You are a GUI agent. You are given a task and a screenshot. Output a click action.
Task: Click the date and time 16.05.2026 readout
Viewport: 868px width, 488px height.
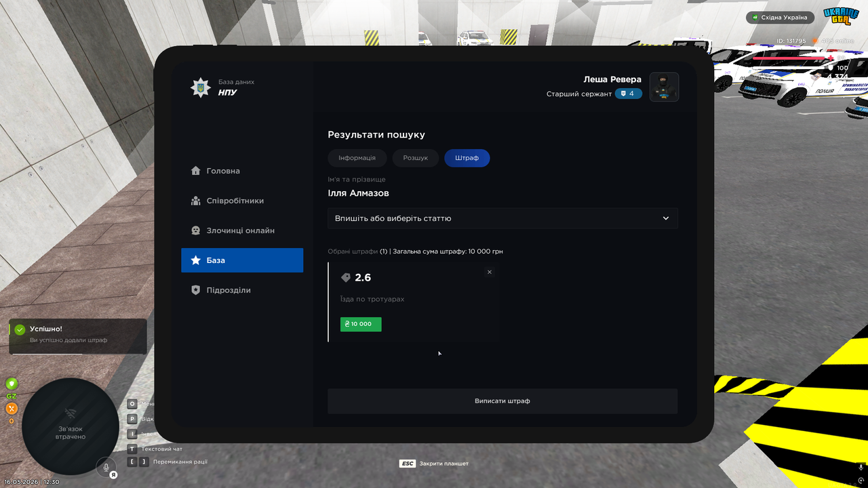click(x=31, y=482)
